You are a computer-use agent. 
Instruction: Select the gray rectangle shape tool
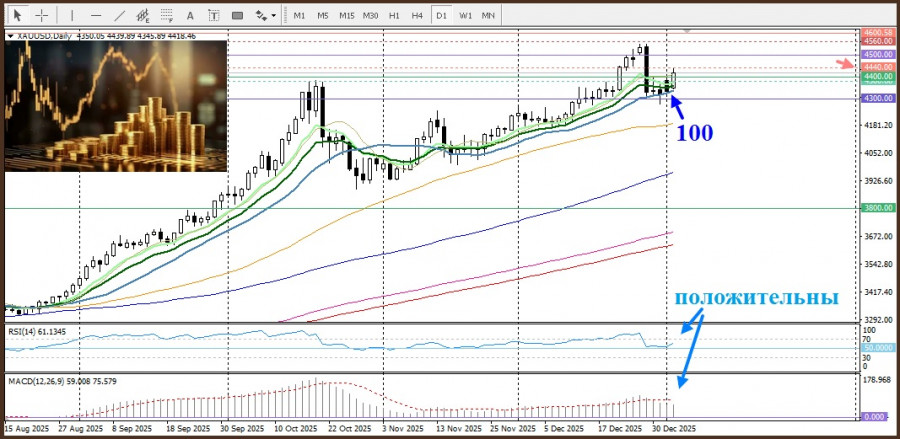[x=237, y=15]
